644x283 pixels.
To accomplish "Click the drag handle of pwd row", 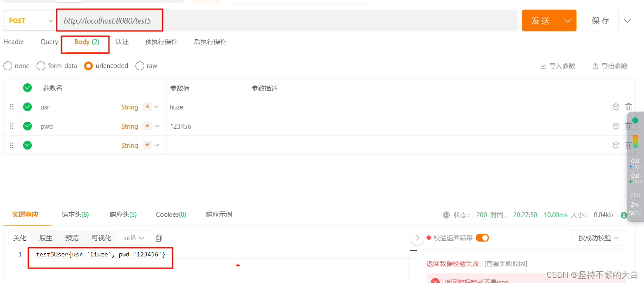I will [12, 126].
